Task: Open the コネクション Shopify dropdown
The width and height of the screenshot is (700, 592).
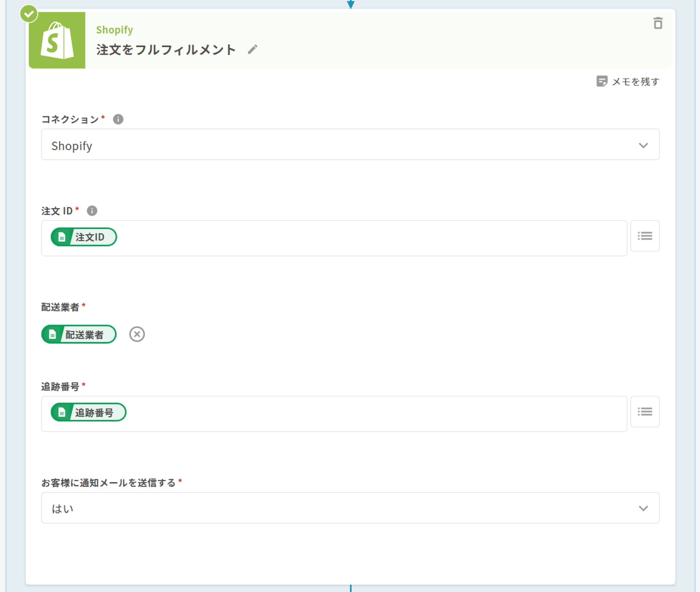Action: (336, 145)
